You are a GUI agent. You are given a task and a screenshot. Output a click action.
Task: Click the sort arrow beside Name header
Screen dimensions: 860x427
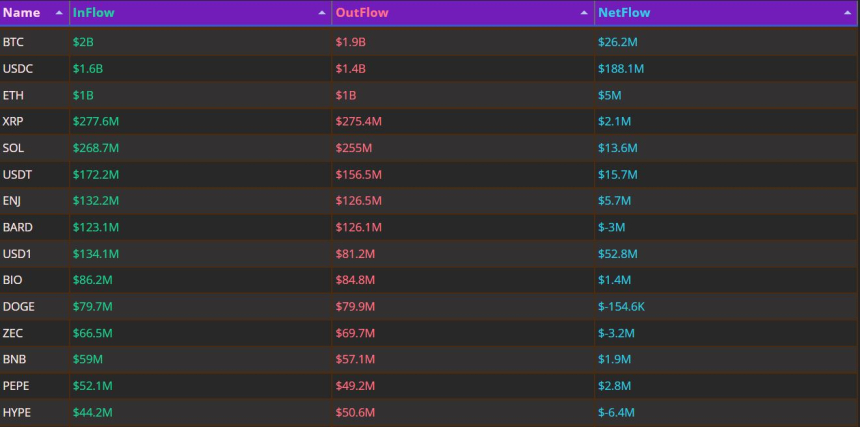(58, 14)
